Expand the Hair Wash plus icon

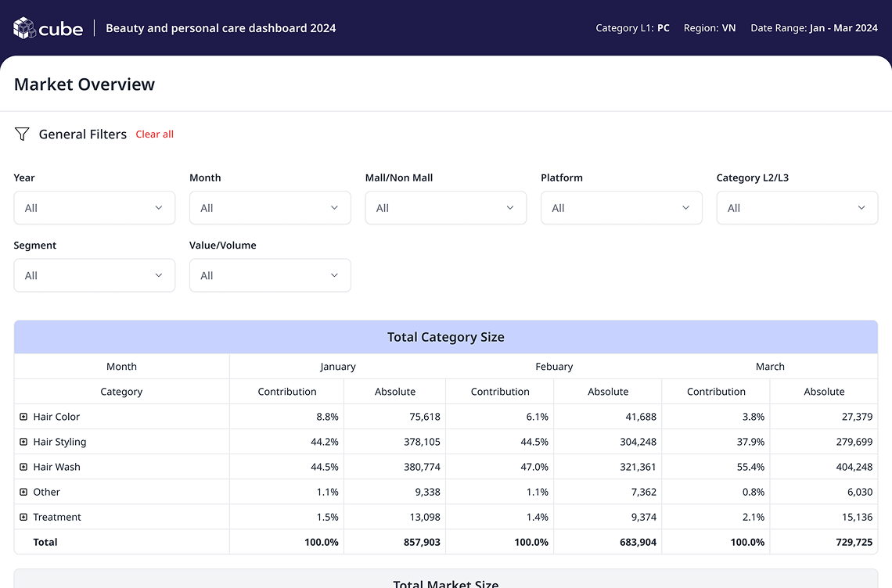click(x=23, y=467)
